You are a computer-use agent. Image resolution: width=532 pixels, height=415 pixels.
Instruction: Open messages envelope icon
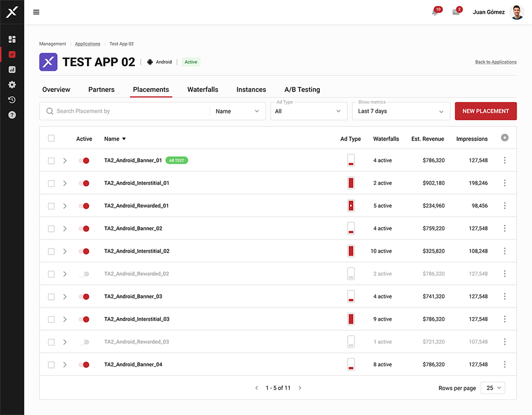(456, 12)
